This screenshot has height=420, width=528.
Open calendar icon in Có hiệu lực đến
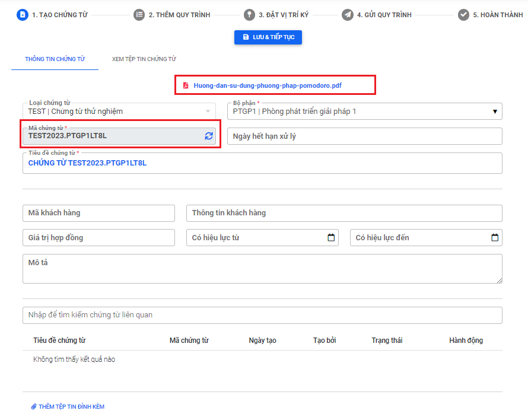[495, 237]
